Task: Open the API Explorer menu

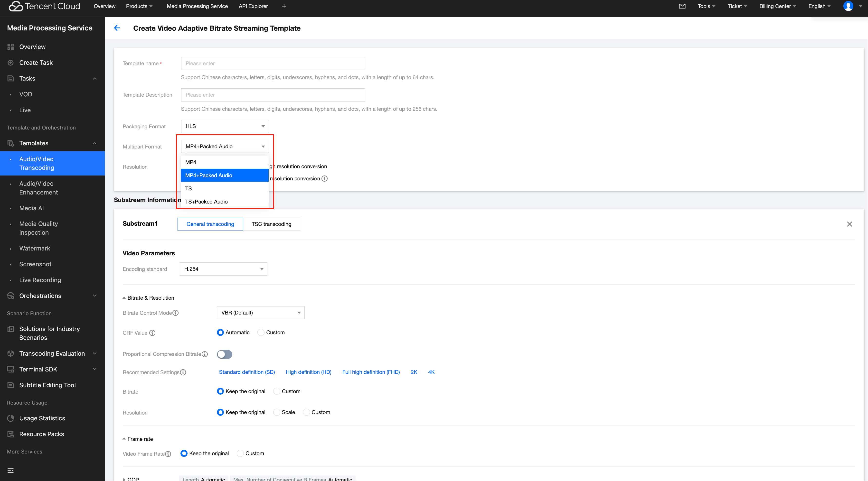Action: tap(253, 6)
